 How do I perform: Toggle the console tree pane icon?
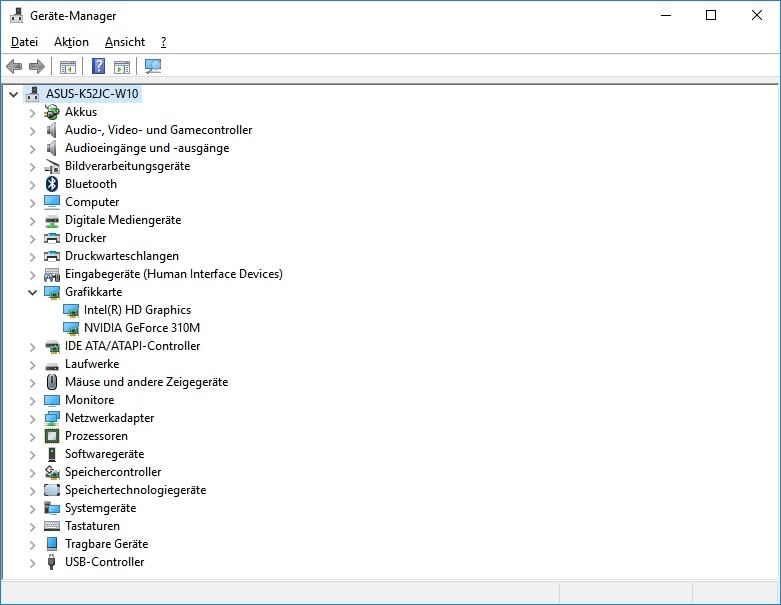pos(68,67)
